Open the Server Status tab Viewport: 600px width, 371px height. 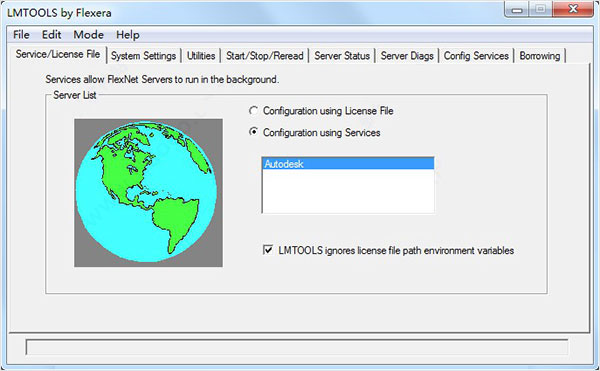(342, 56)
